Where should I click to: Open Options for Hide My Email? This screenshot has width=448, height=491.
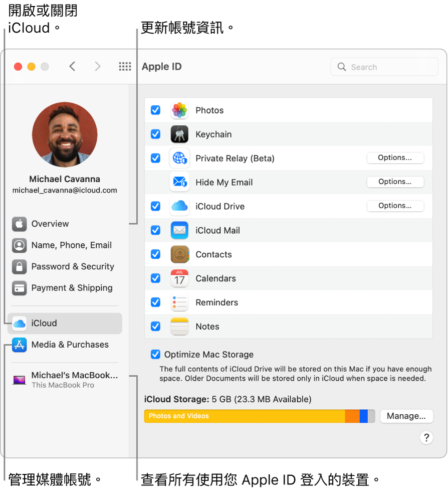click(x=395, y=182)
